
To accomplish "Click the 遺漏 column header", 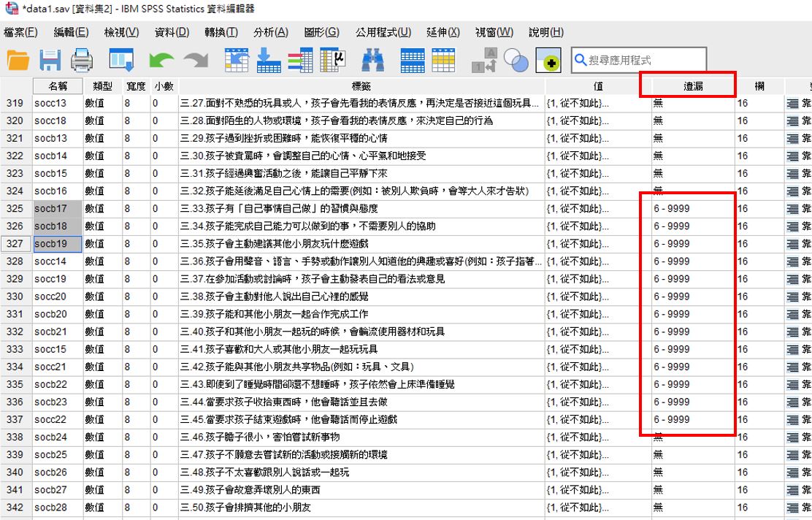I will point(693,86).
